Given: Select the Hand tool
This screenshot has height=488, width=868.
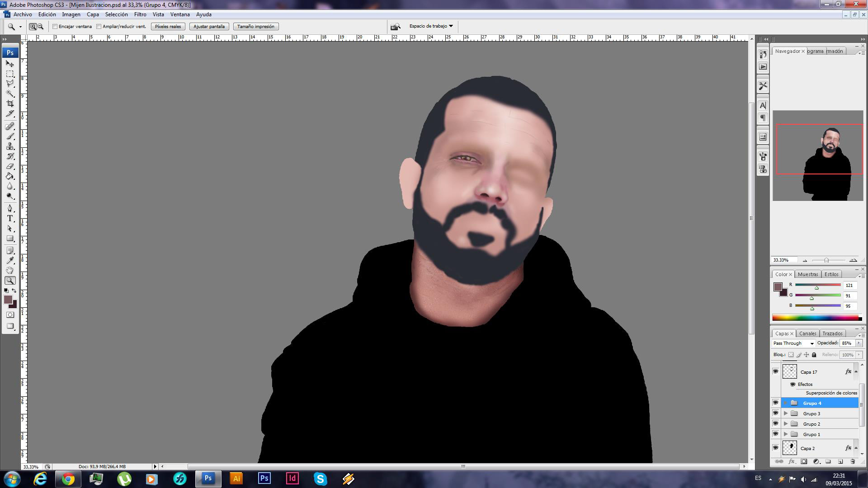Looking at the screenshot, I should coord(10,270).
